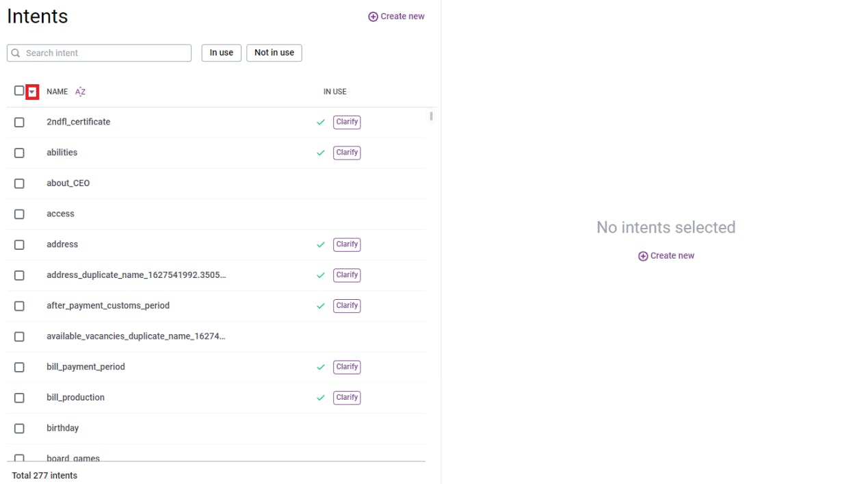
Task: Click green checkmark on address row
Action: (321, 244)
